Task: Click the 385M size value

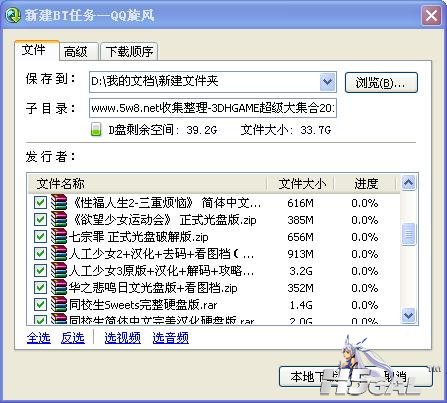Action: click(x=301, y=220)
